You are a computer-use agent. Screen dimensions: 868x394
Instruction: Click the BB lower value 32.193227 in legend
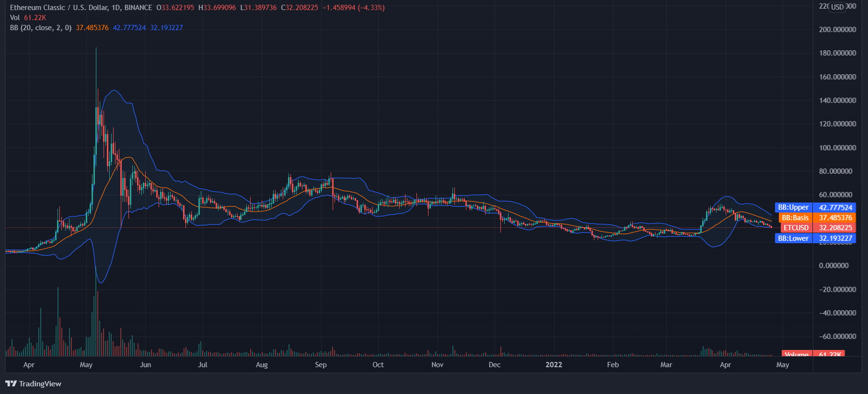pyautogui.click(x=167, y=28)
